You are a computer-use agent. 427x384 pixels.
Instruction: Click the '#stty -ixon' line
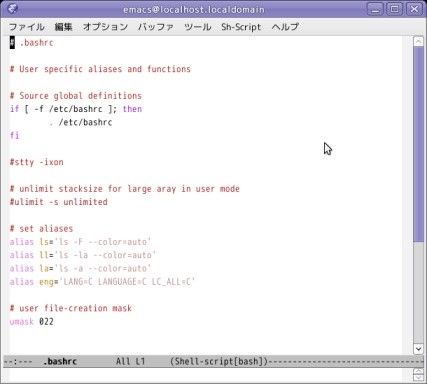pos(36,162)
